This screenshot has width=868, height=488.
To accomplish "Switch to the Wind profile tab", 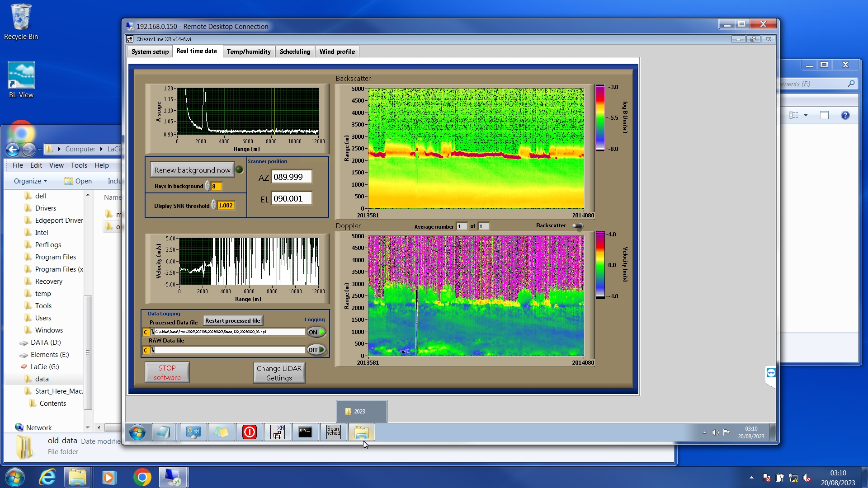I will (337, 52).
